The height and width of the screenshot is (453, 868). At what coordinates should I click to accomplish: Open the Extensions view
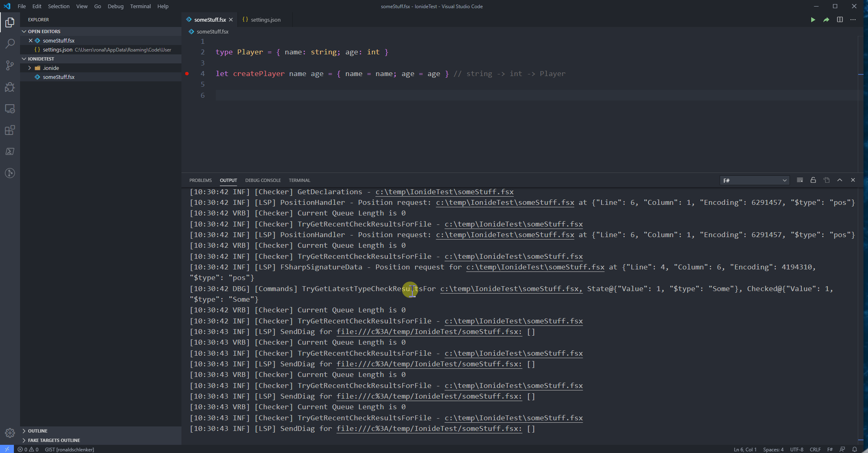click(x=10, y=130)
